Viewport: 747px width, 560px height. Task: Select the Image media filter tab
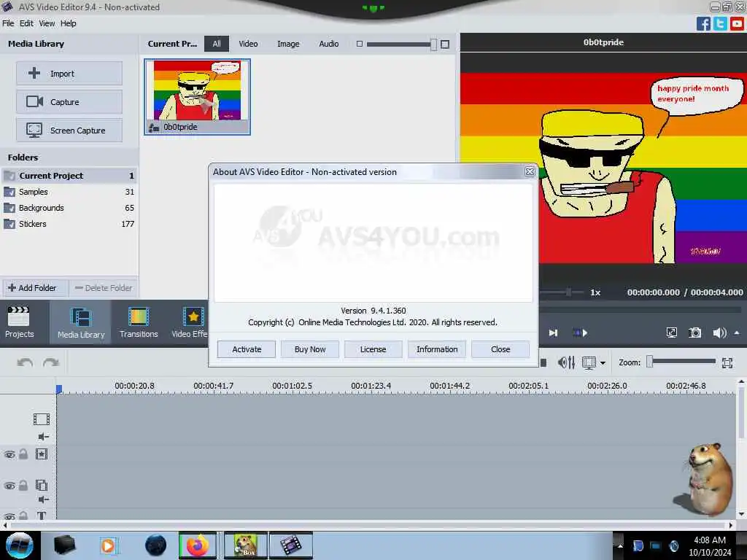pyautogui.click(x=288, y=43)
